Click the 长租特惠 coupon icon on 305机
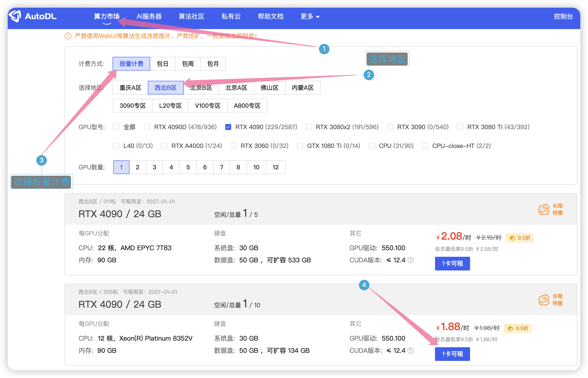Screen dimensions: 588x378 544,300
